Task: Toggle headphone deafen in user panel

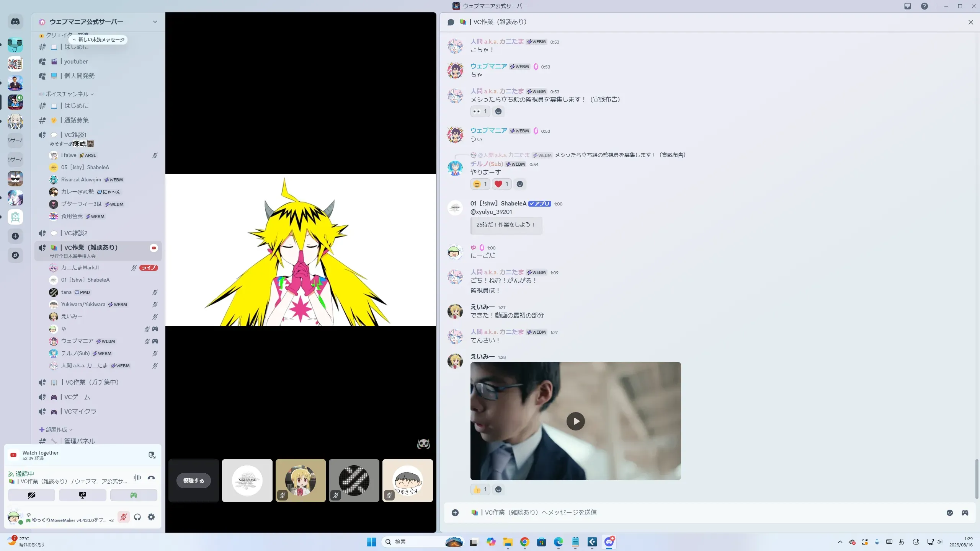Action: [137, 517]
